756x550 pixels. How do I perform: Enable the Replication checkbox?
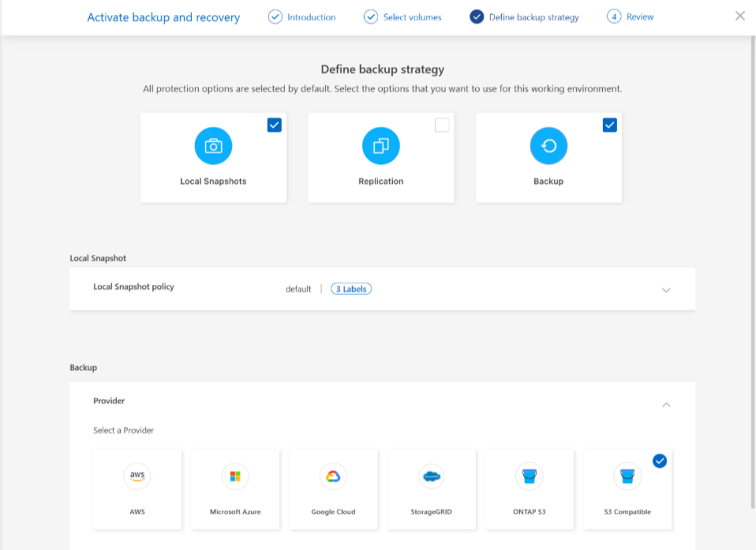pos(442,125)
